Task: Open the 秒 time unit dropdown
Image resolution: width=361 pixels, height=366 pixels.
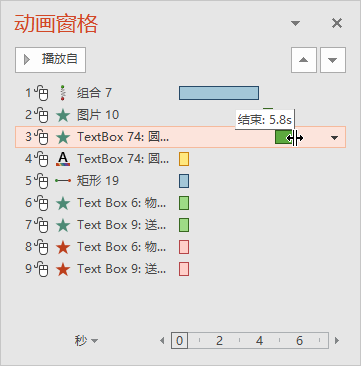Action: (x=86, y=341)
